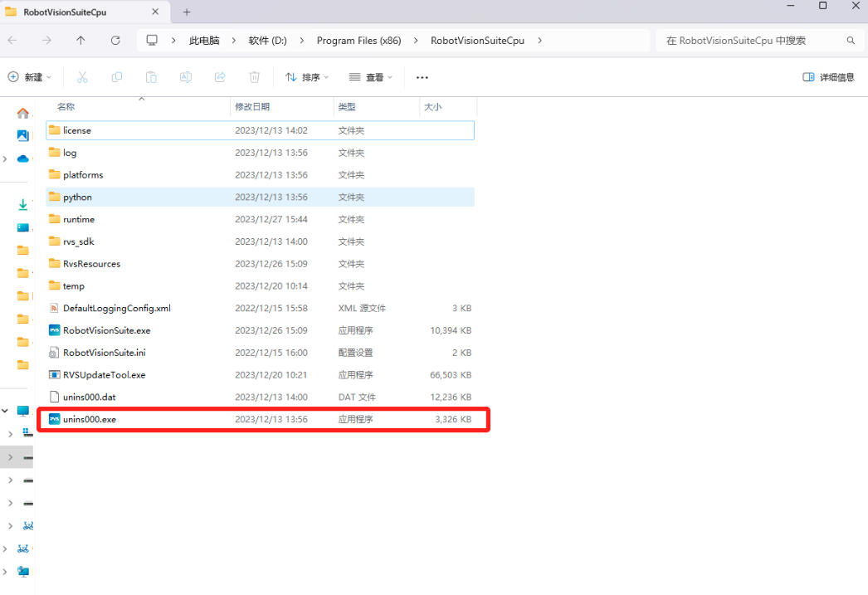
Task: Click the Refresh icon in the address bar
Action: point(115,40)
